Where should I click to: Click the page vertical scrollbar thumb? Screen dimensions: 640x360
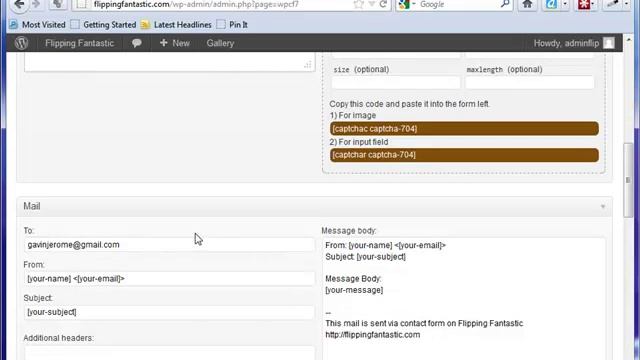pos(629,180)
